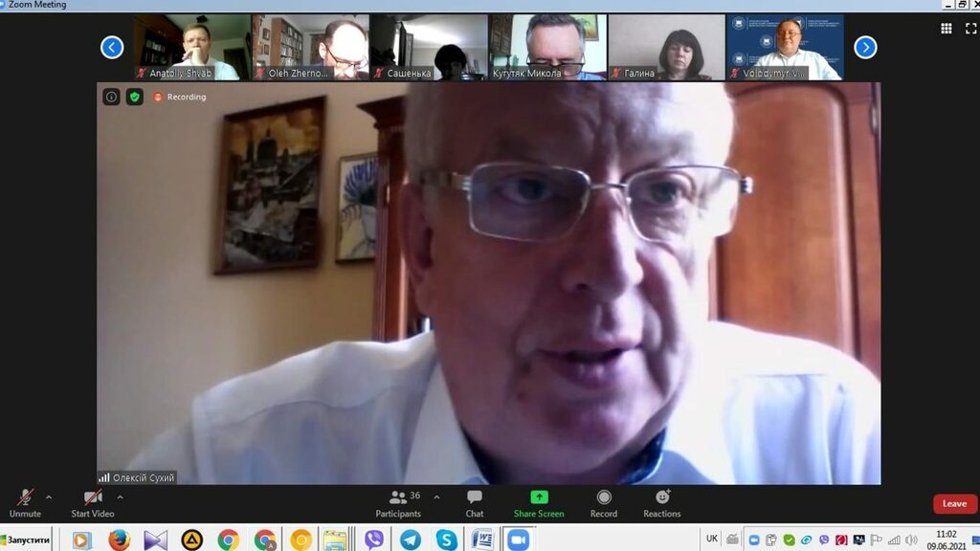Switch gallery view using grid icon

point(946,29)
